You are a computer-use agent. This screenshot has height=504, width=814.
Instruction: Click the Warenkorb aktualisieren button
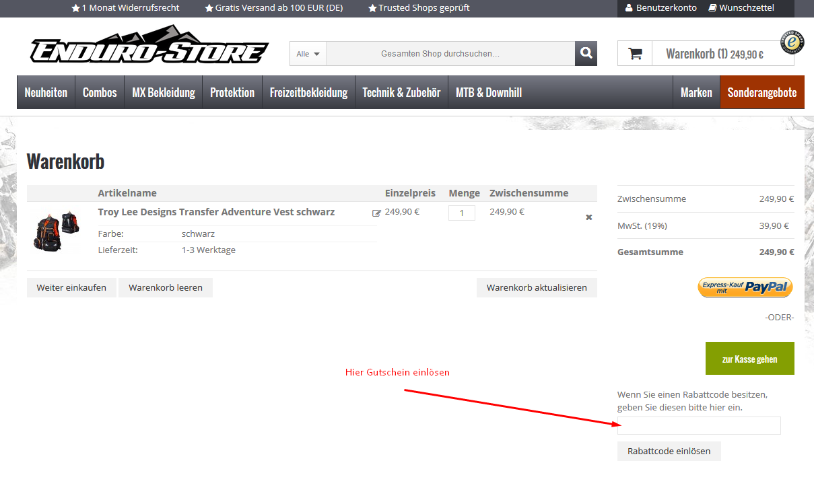(537, 287)
